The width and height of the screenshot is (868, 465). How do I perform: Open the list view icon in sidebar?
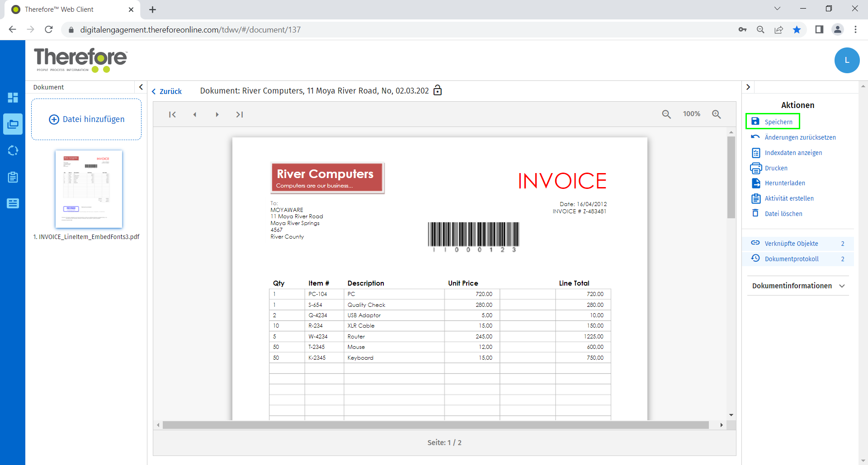[x=13, y=203]
